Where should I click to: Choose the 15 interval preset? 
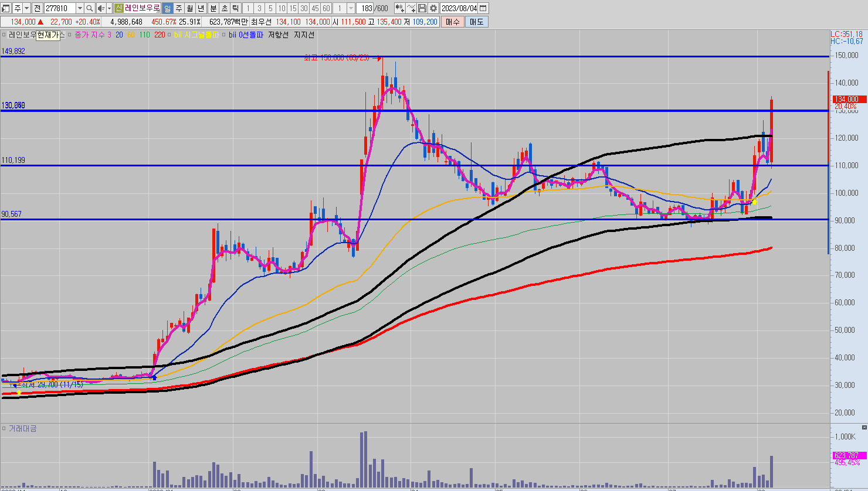(293, 8)
